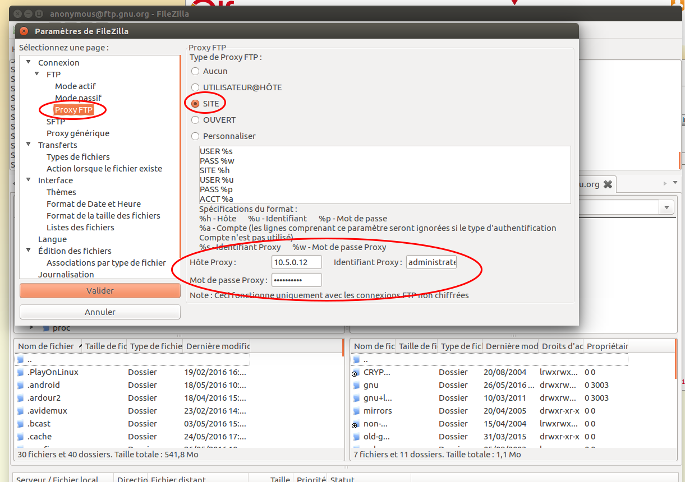Viewport: 685px width, 482px height.
Task: Select the Aucun proxy type radio
Action: point(195,71)
